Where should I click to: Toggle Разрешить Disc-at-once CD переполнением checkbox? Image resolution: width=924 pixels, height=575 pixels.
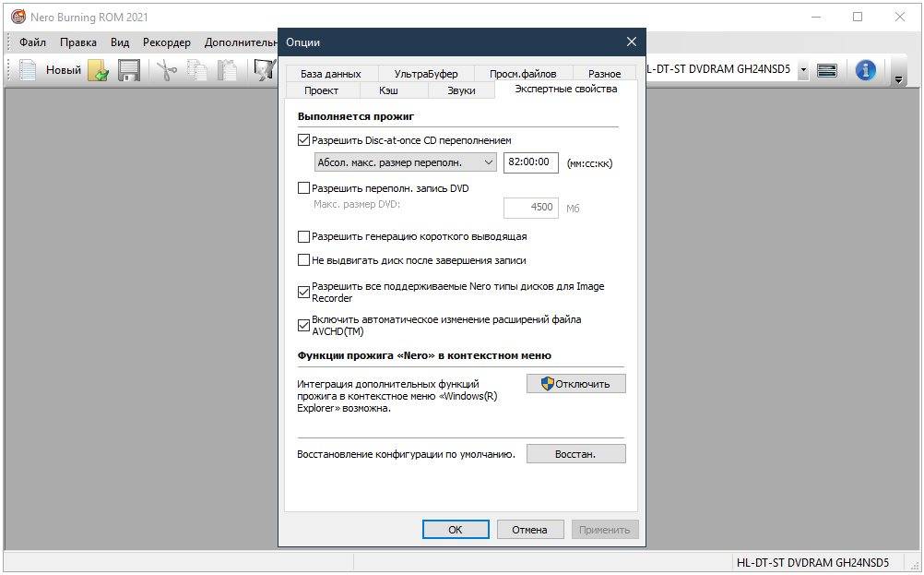(303, 140)
